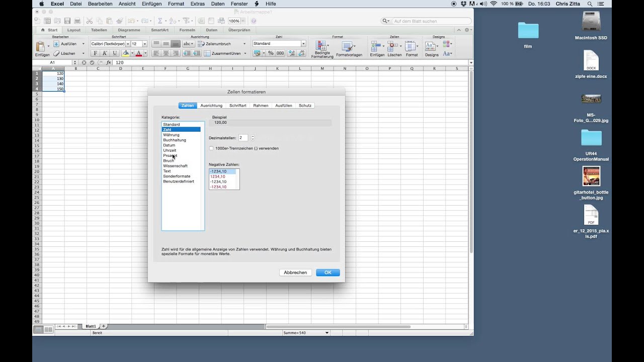This screenshot has height=362, width=644.
Task: Enable 1000er-Trennzeichen checkbox
Action: (211, 148)
